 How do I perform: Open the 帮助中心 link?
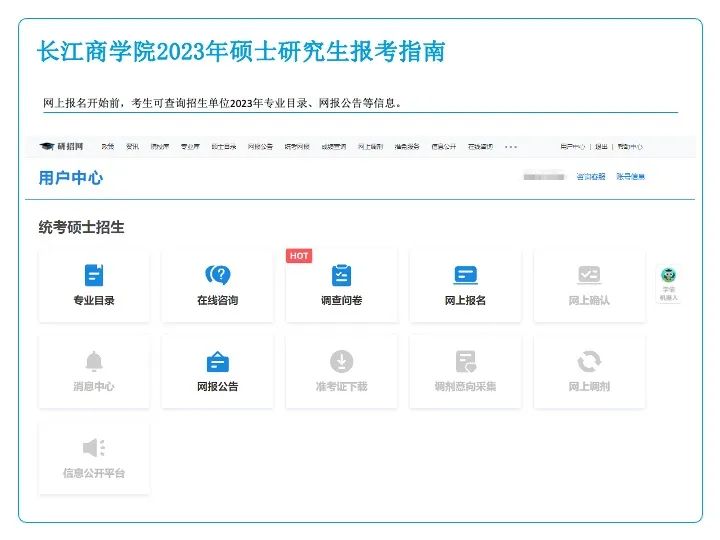point(630,146)
